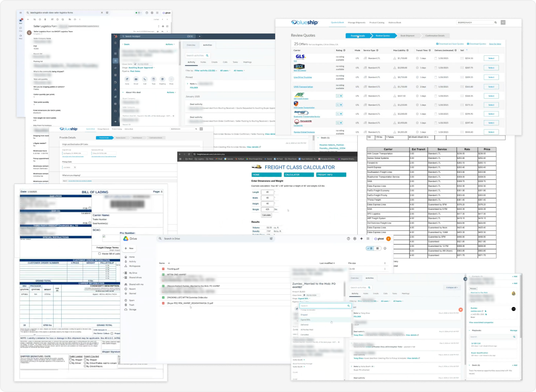
Task: Click the More icon in HubSpot deal panel
Action: (171, 79)
